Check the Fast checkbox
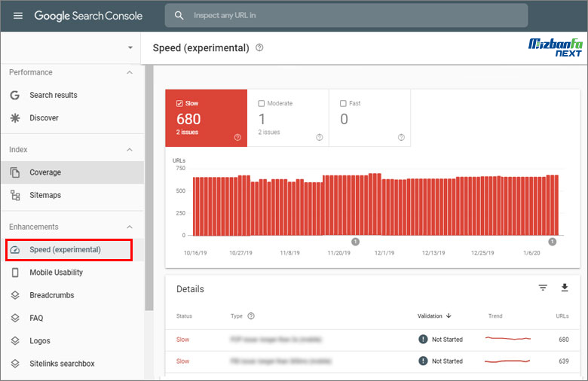The width and height of the screenshot is (588, 381). pos(343,103)
